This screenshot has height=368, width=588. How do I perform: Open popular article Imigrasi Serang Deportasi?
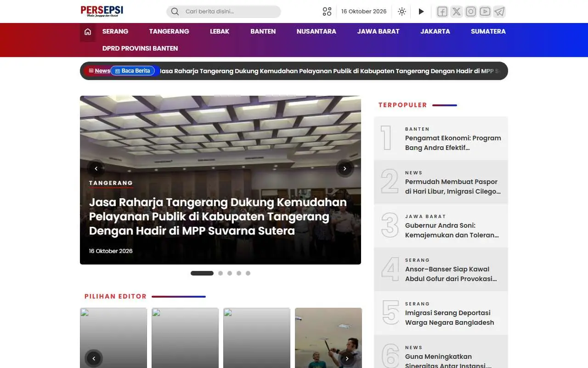click(450, 317)
